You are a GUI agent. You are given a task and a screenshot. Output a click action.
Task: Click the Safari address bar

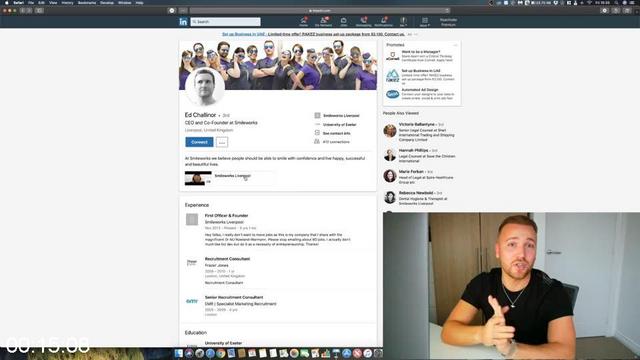[x=320, y=11]
